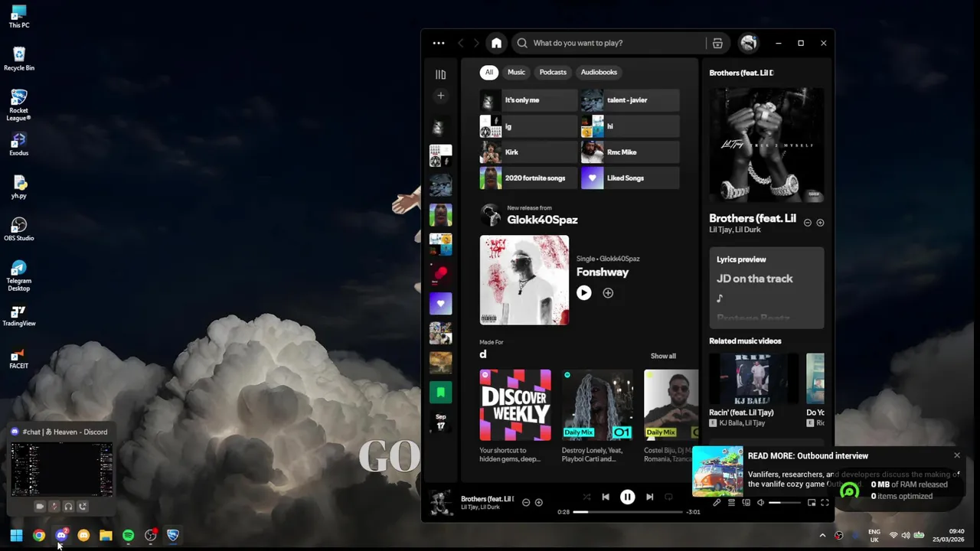Hide song from Now Playing panel minus icon
Screen dimensions: 980x551
pyautogui.click(x=807, y=223)
